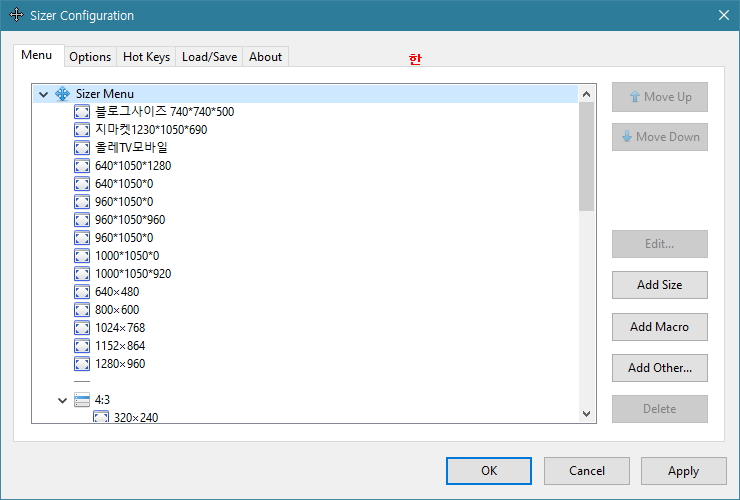Image resolution: width=740 pixels, height=500 pixels.
Task: Confirm with the OK button
Action: [x=489, y=471]
